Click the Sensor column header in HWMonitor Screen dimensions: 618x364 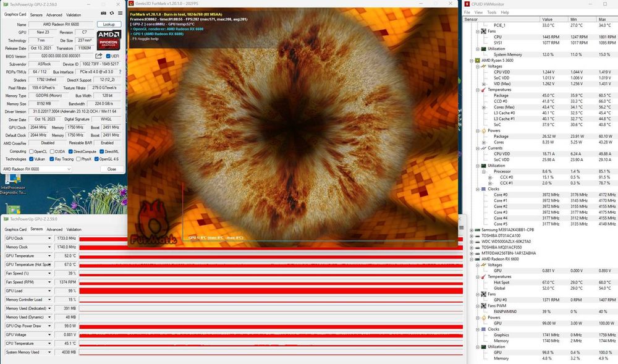pyautogui.click(x=501, y=19)
